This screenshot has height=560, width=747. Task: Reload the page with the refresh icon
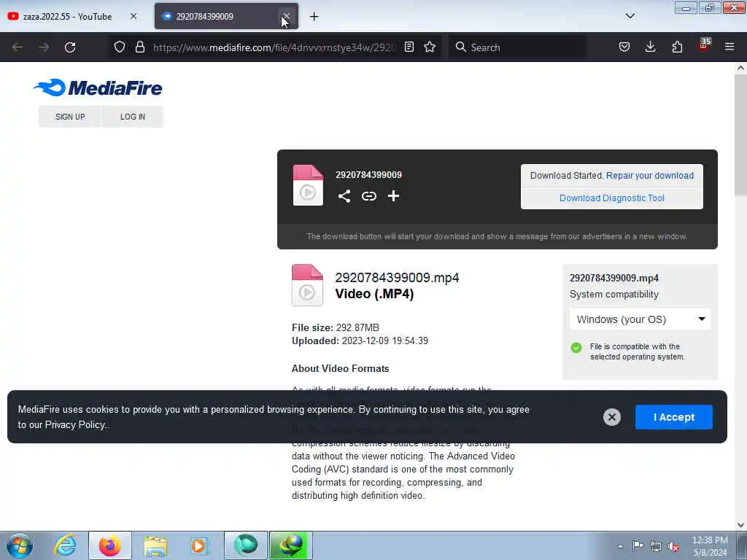pos(70,47)
